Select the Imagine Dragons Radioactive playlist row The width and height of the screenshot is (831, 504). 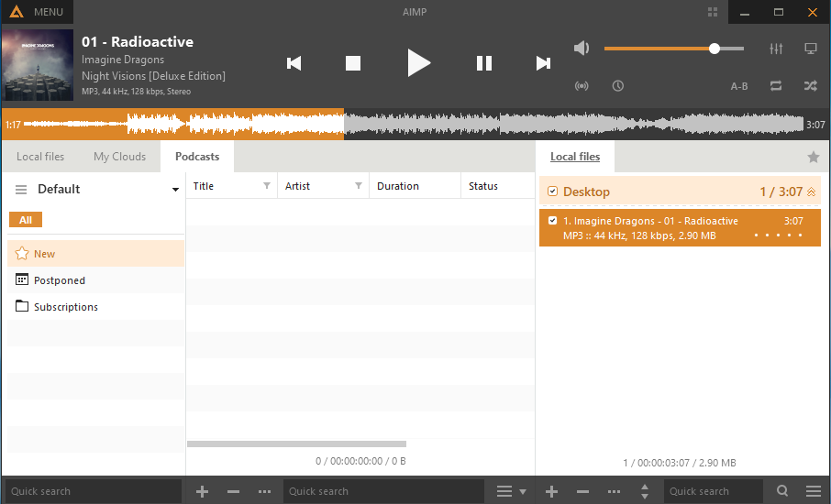(680, 227)
